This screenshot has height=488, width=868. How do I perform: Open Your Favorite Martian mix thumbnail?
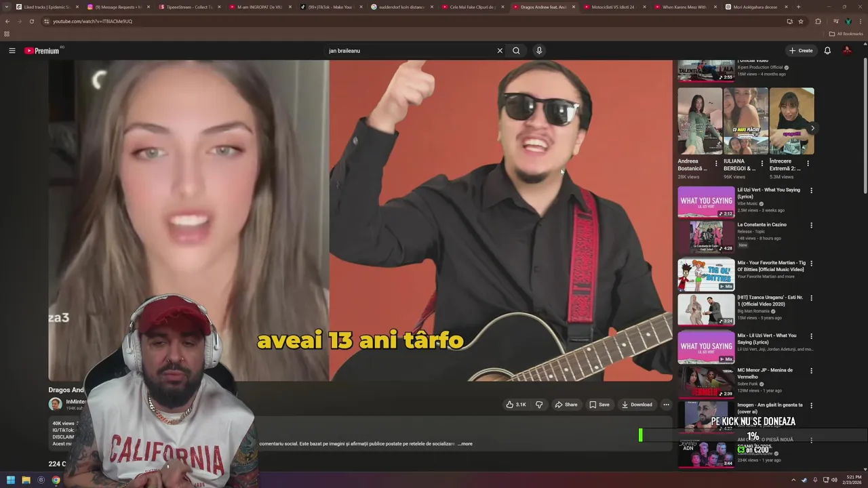[706, 275]
